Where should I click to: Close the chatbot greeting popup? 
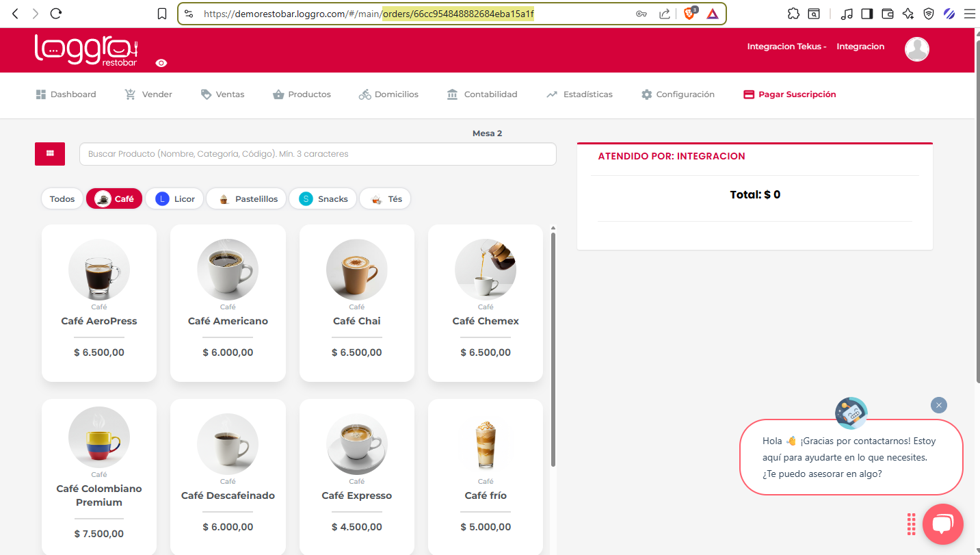[939, 405]
